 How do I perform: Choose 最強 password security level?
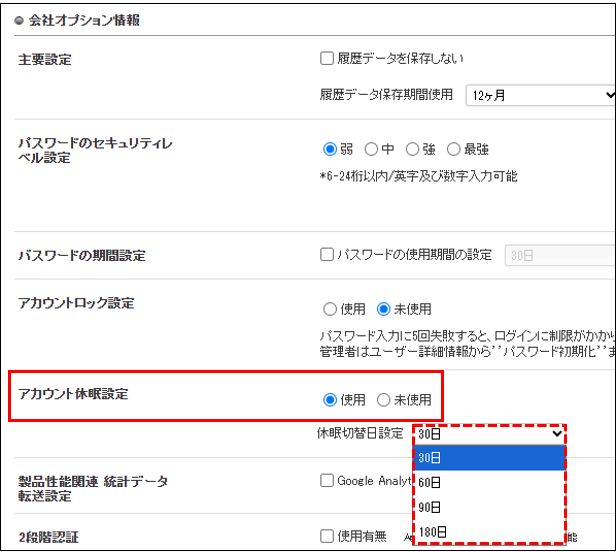tap(453, 149)
